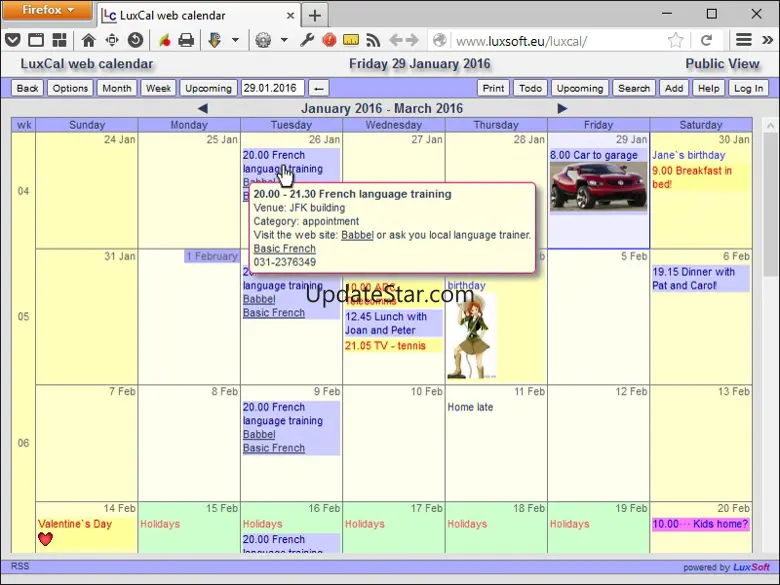
Task: Expand the downloads arrow dropdown
Action: pyautogui.click(x=235, y=40)
